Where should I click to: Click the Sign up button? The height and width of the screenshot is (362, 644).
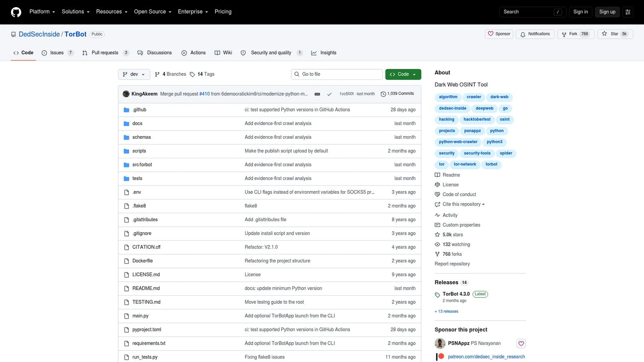(607, 12)
